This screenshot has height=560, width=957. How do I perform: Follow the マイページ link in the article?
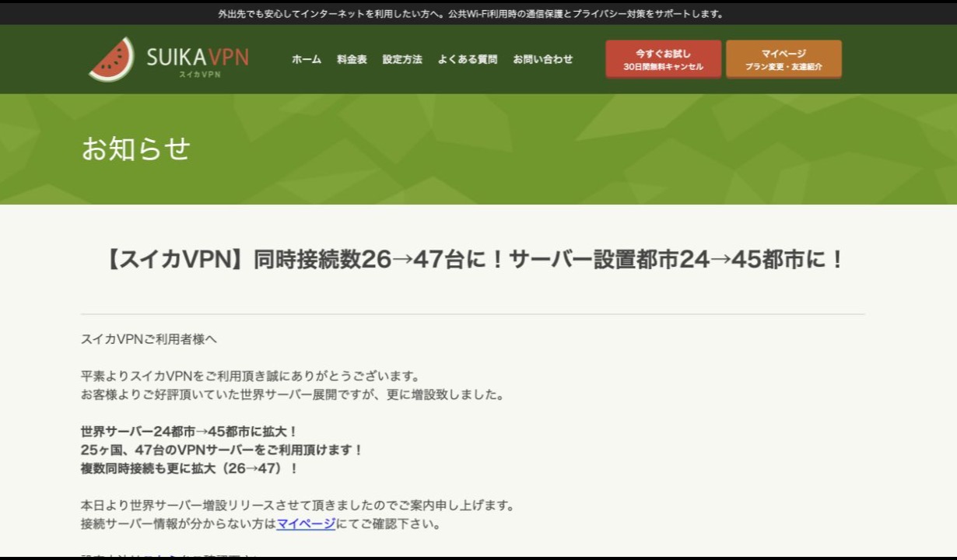pyautogui.click(x=306, y=524)
